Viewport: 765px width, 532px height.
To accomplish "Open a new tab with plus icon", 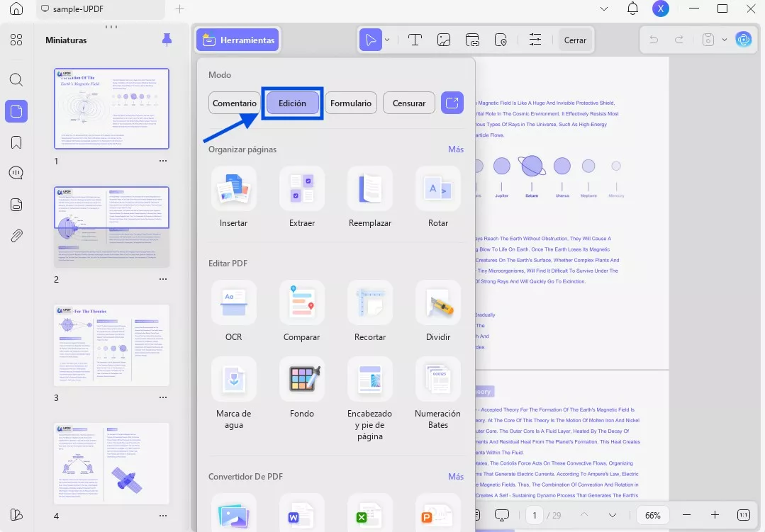I will (179, 9).
